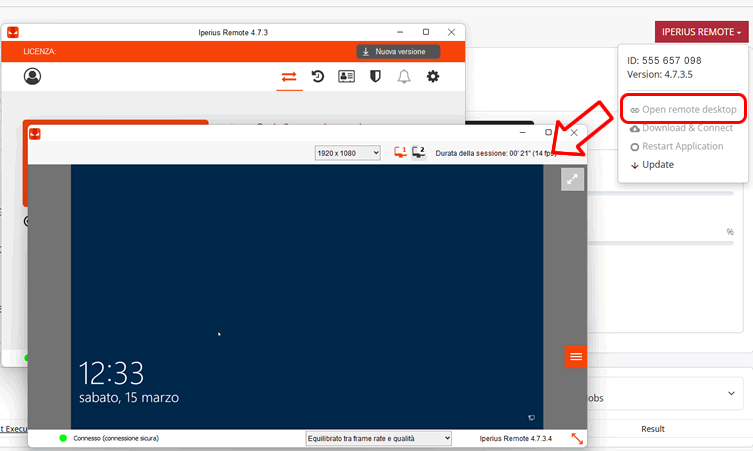Click the LICENZA: label in orange bar

click(39, 51)
